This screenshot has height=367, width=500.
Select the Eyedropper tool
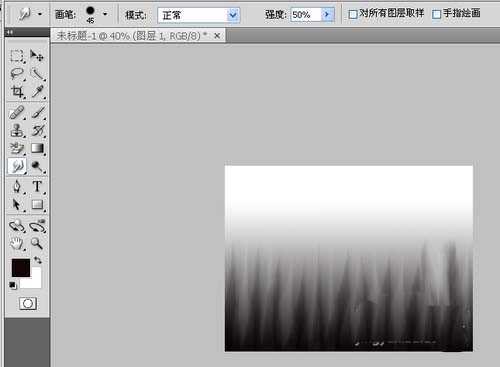click(x=37, y=92)
